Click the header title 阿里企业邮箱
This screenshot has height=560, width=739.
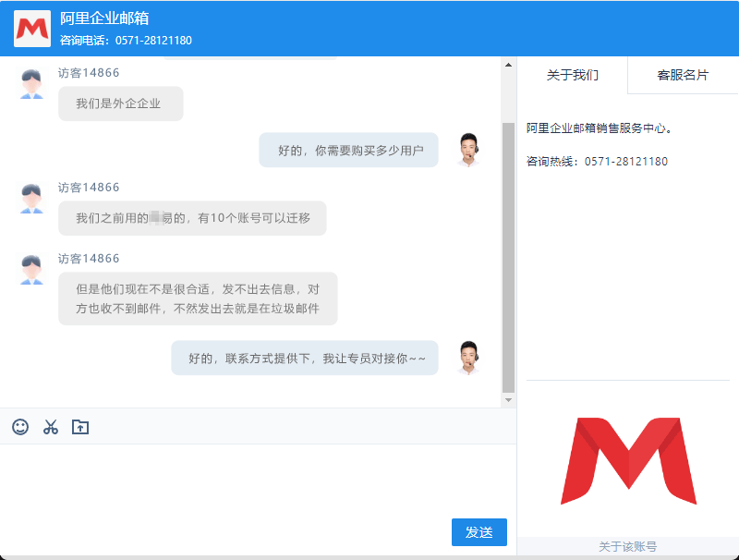[x=104, y=18]
